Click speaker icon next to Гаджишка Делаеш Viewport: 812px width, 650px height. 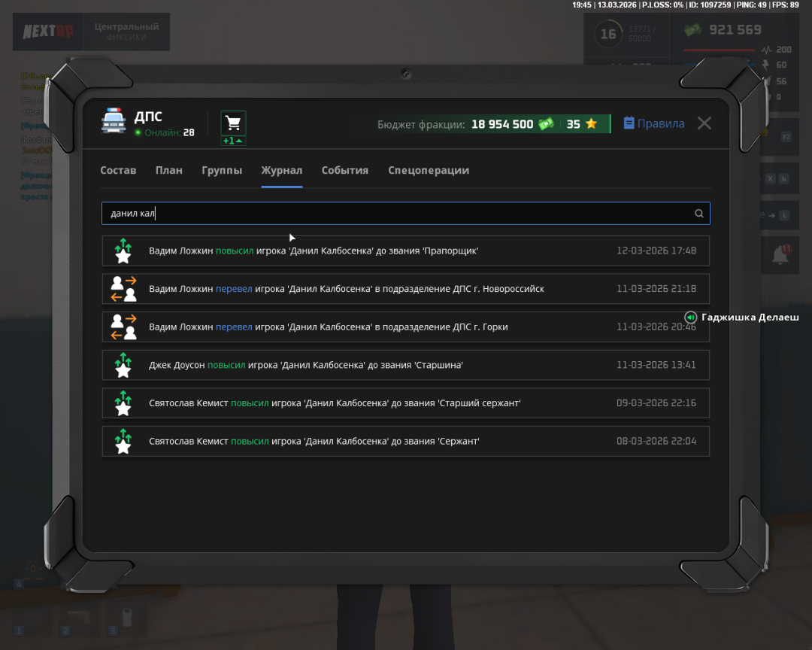(691, 317)
